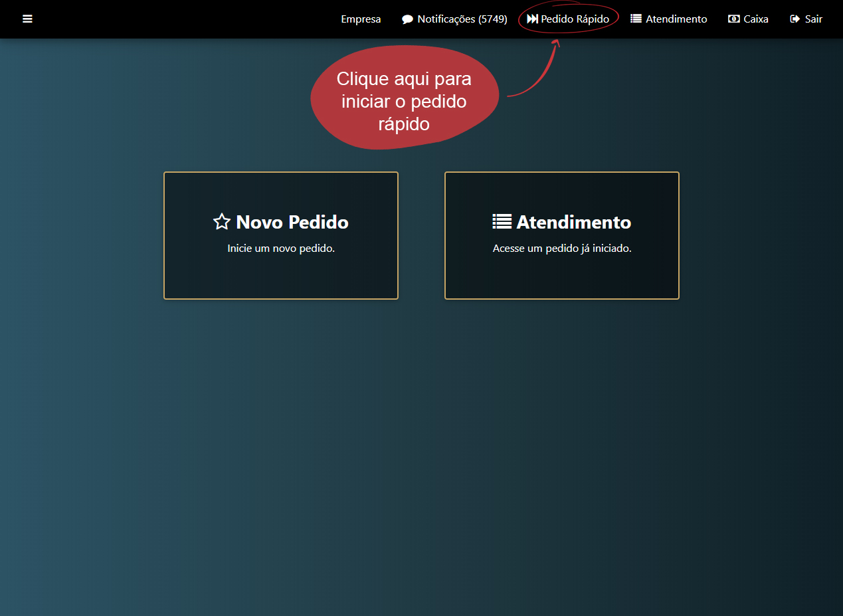Screen dimensions: 843x616
Task: Click the Atendimento card heading
Action: (x=574, y=222)
